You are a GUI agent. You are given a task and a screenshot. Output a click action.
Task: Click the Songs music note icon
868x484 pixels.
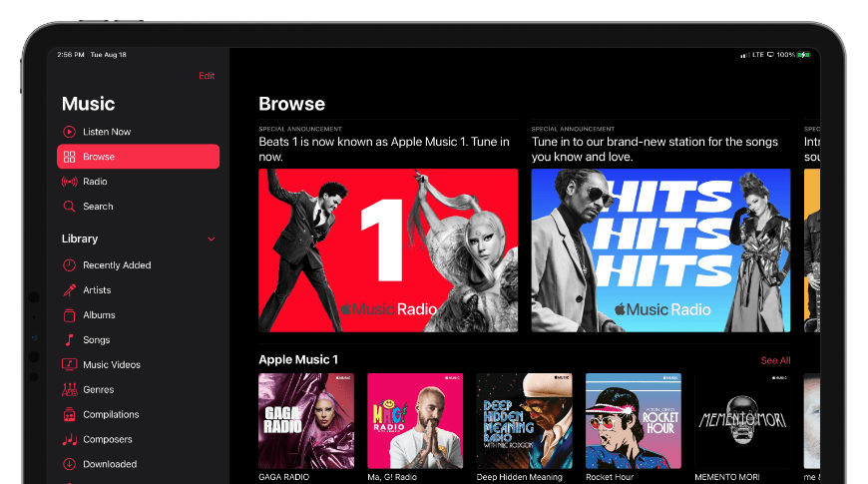click(x=69, y=340)
